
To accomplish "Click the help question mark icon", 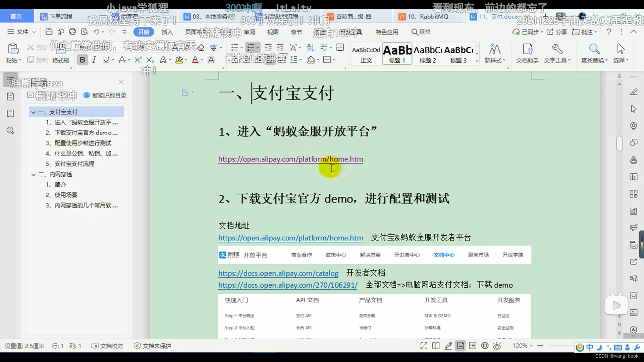I will click(x=609, y=32).
